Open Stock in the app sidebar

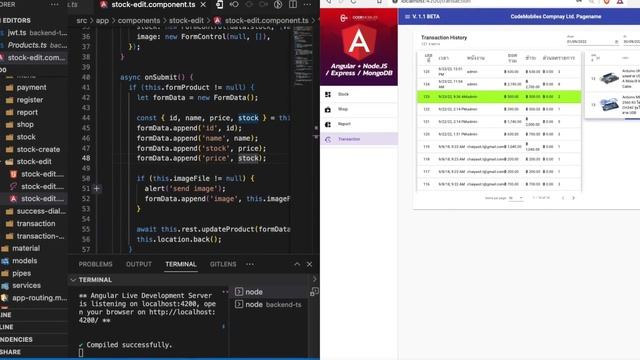click(359, 94)
